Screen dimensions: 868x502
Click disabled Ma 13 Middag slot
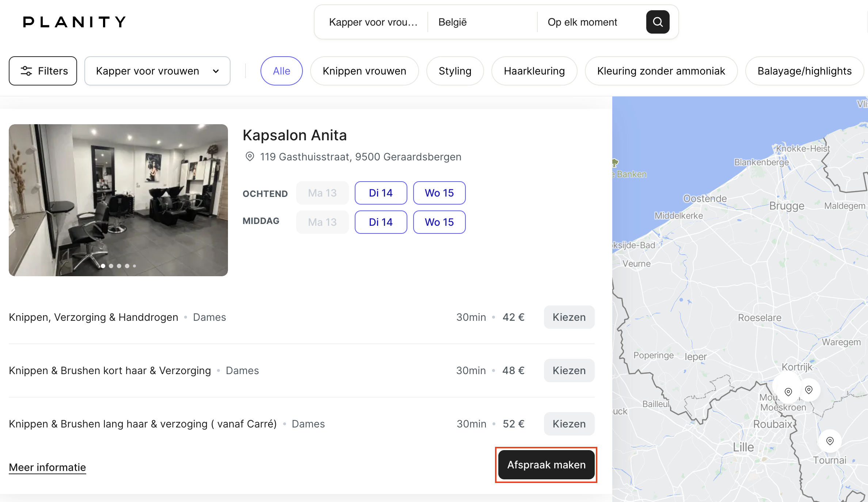pos(322,222)
